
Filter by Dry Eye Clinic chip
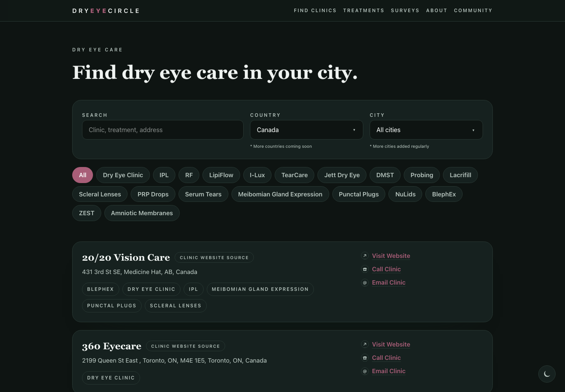click(123, 175)
